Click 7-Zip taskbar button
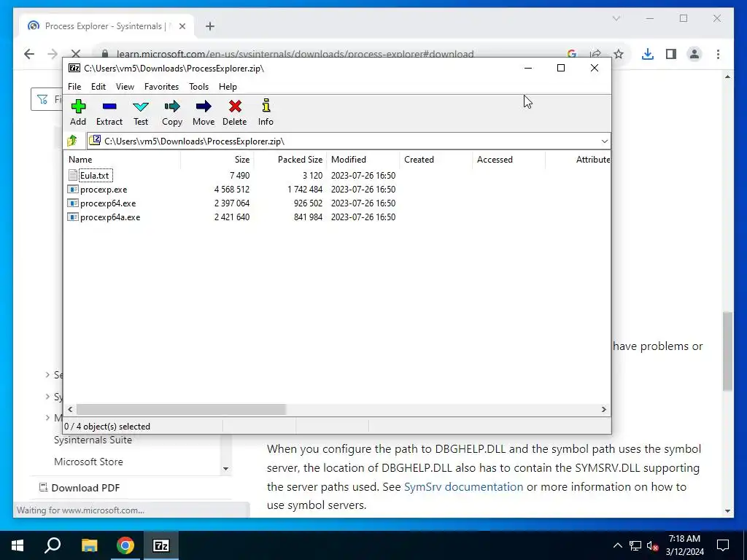747x560 pixels. 161,545
